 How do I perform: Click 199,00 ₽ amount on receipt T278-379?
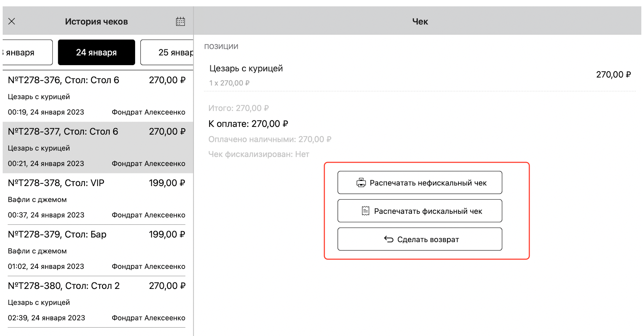167,234
